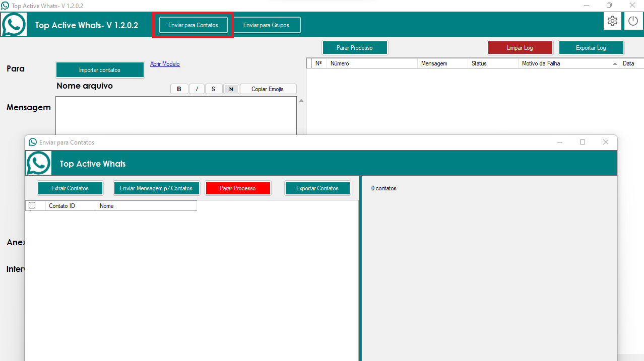Screen dimensions: 644x361
Task: Sort log by Status column header
Action: [493, 63]
